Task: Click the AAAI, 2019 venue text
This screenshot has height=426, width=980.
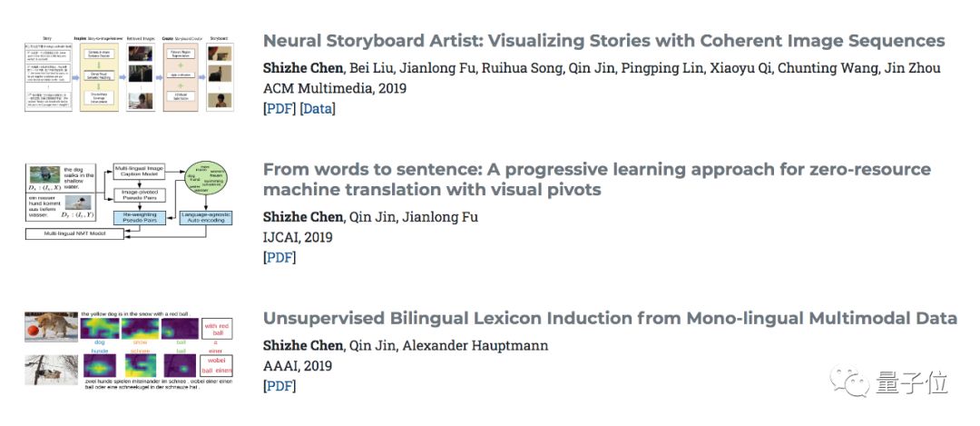Action: [x=298, y=366]
